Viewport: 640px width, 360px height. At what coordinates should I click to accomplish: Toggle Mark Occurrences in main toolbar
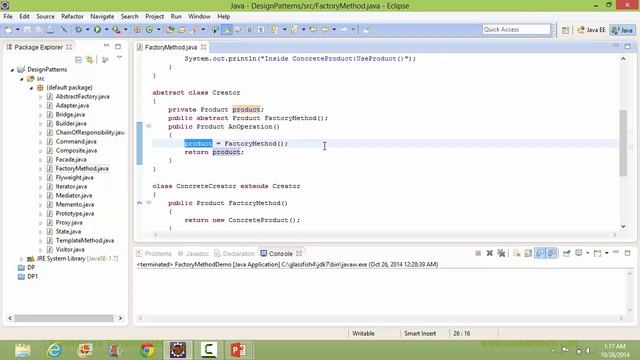point(227,29)
